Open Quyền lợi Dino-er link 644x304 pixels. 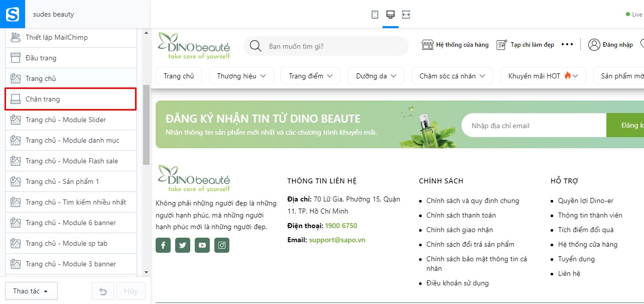586,200
